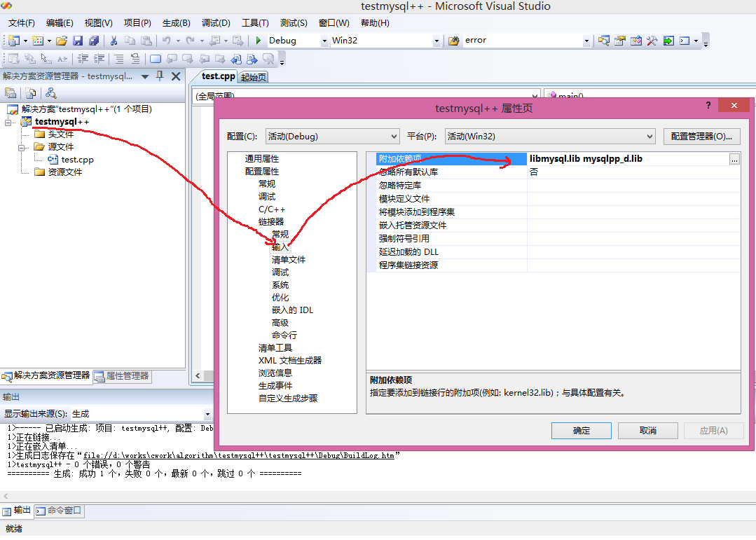Open Solution Explorer window position dropdown arrow

pyautogui.click(x=144, y=76)
